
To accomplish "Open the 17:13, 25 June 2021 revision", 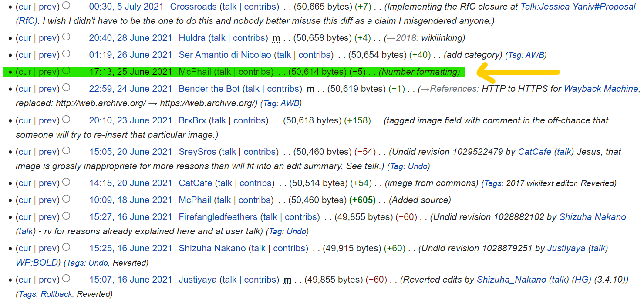I will point(131,72).
